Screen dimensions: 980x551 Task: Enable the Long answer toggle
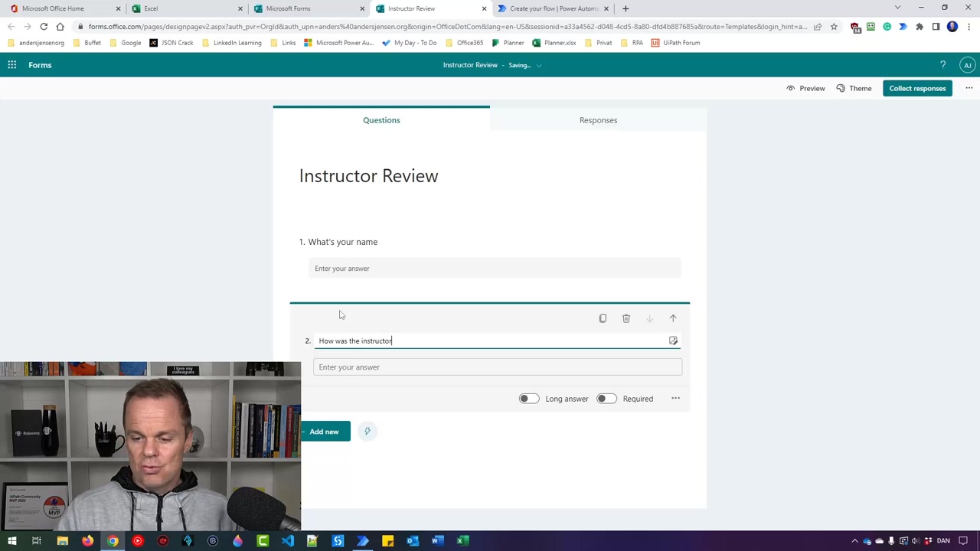(528, 399)
